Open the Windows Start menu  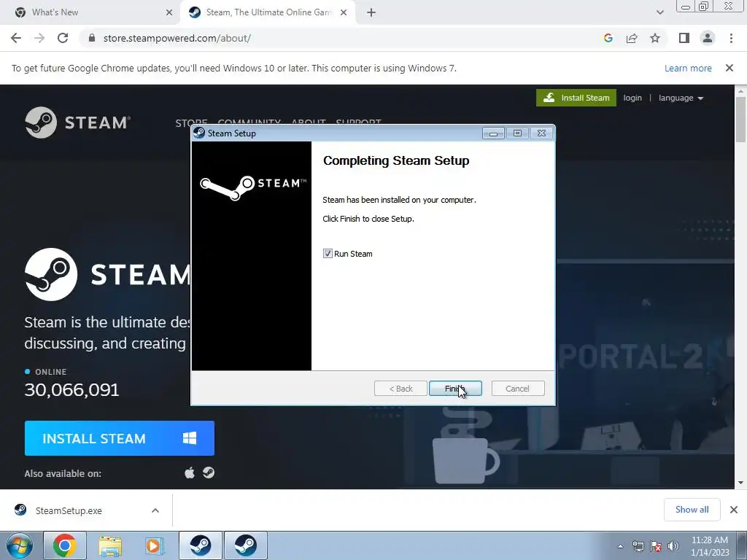(x=20, y=545)
